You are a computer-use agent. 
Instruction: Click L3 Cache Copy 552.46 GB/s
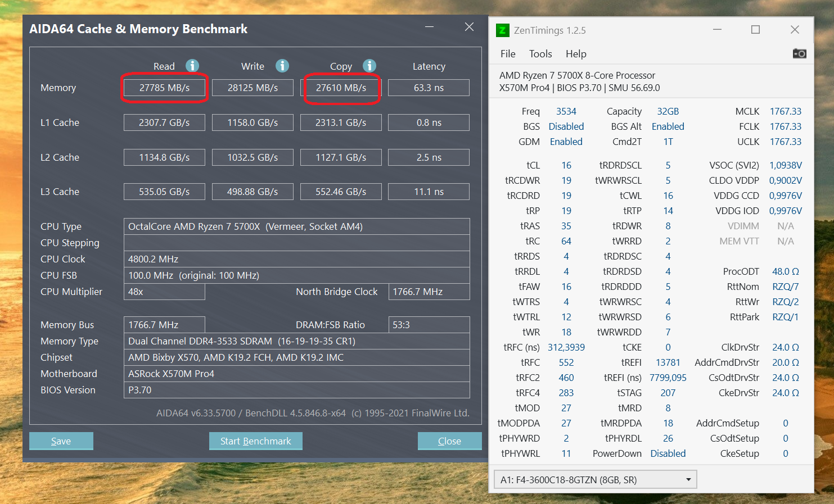[341, 192]
